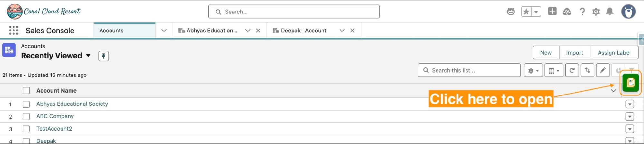The height and width of the screenshot is (144, 644).
Task: Open the Einstein assistant face icon
Action: (511, 12)
